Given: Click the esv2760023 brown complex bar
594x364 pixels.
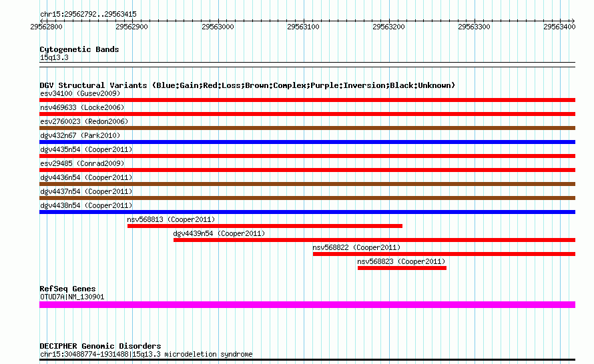Looking at the screenshot, I should point(307,128).
